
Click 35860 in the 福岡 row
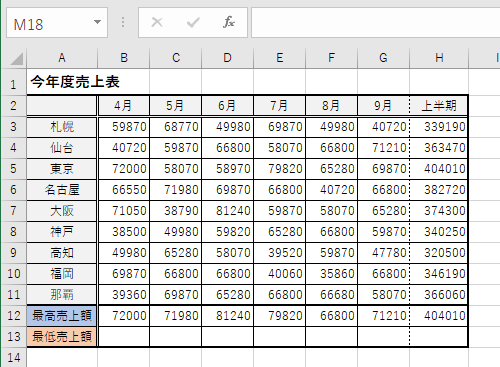point(332,274)
